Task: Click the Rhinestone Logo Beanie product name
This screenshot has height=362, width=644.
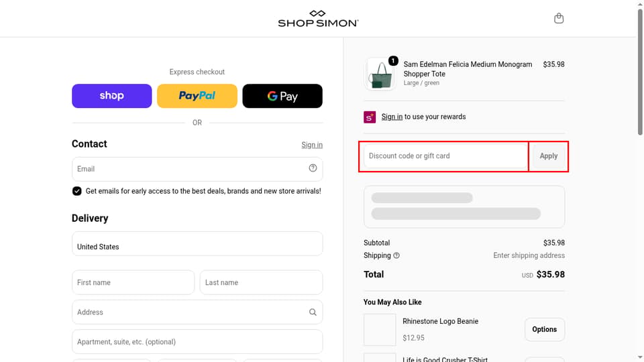Action: (x=440, y=321)
